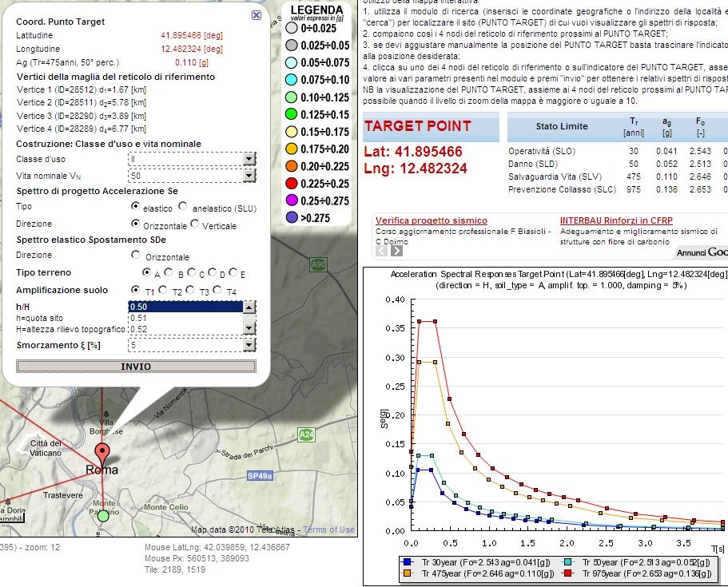Click the 0.20÷0.225 orange legend swatch
The width and height of the screenshot is (728, 587).
292,166
